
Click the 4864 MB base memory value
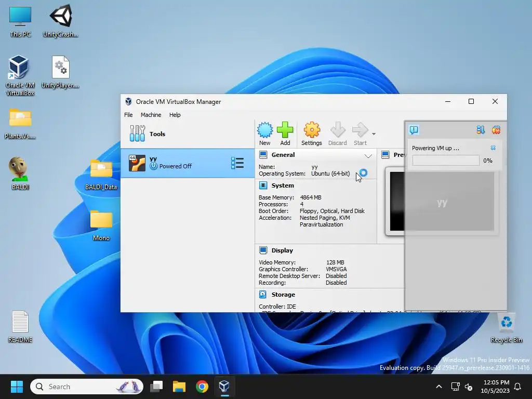[x=311, y=197]
